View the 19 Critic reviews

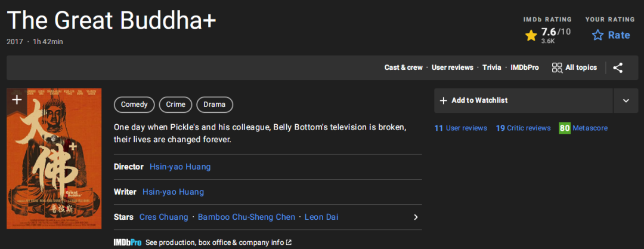523,128
